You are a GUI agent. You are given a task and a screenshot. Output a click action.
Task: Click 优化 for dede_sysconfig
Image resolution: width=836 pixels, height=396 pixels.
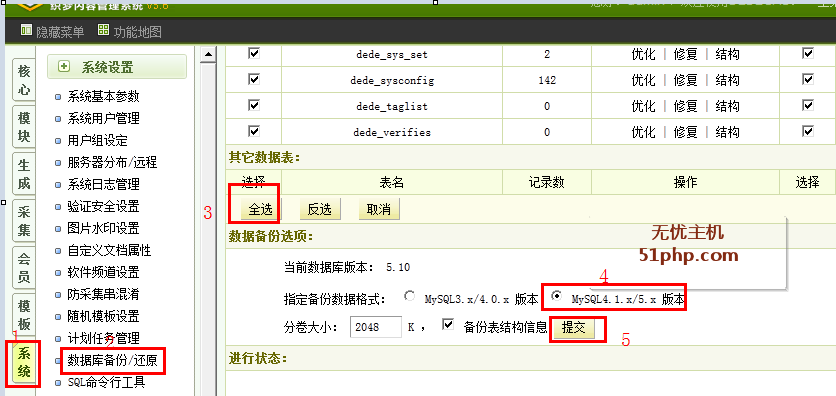click(644, 80)
